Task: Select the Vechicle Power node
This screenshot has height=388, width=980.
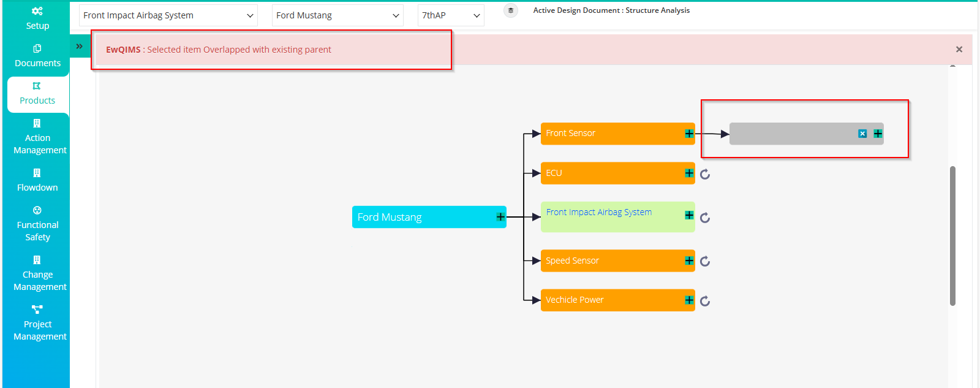Action: click(618, 300)
